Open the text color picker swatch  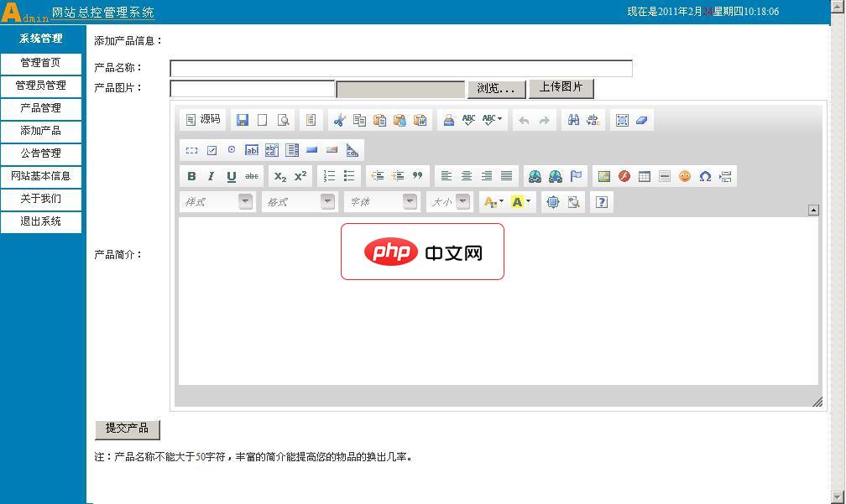click(x=491, y=201)
